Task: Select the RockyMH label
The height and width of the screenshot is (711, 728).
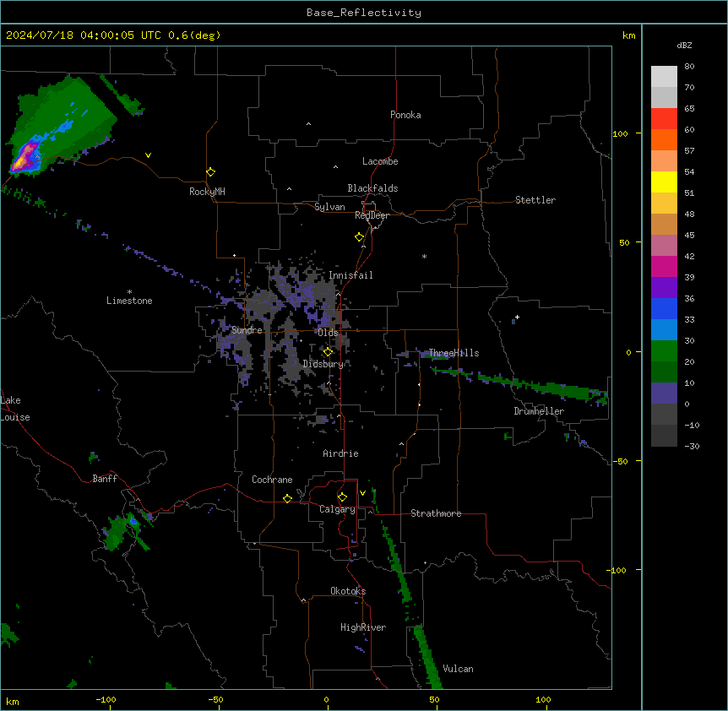Action: click(x=207, y=191)
